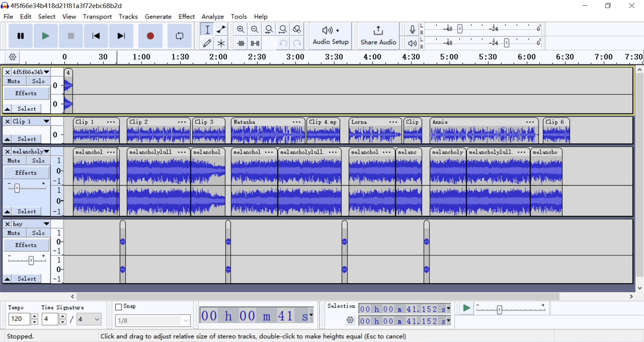644x342 pixels.
Task: Solo the 4f5f66e34b track
Action: (38, 81)
